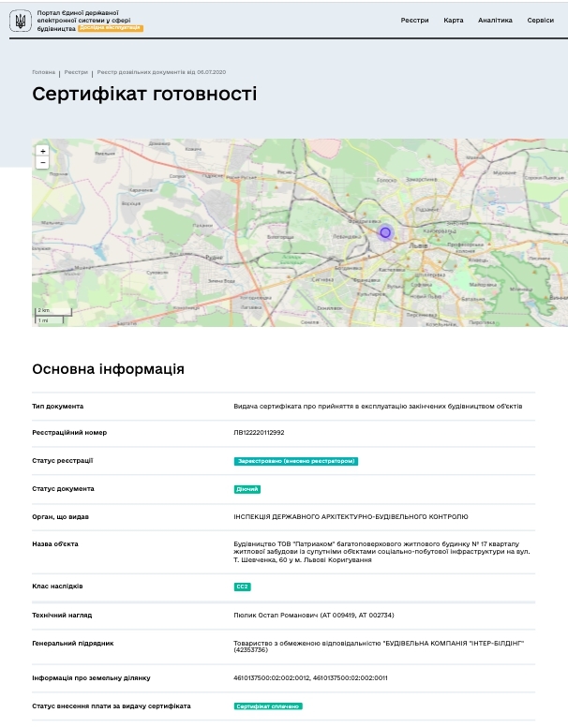Viewport: 568px width, 728px height.
Task: Select general contractor БУДІВЕЛЬНА КОМПАНІЯ ІНТЕР-БІЛДІНГ text
Action: (379, 646)
